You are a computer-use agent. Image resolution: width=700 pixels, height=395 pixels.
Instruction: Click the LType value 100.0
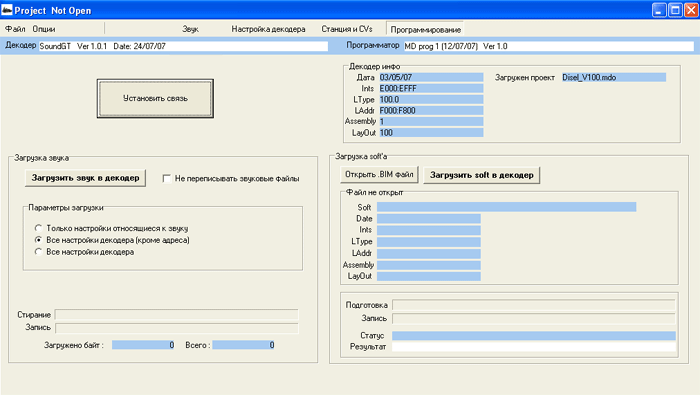(x=431, y=100)
